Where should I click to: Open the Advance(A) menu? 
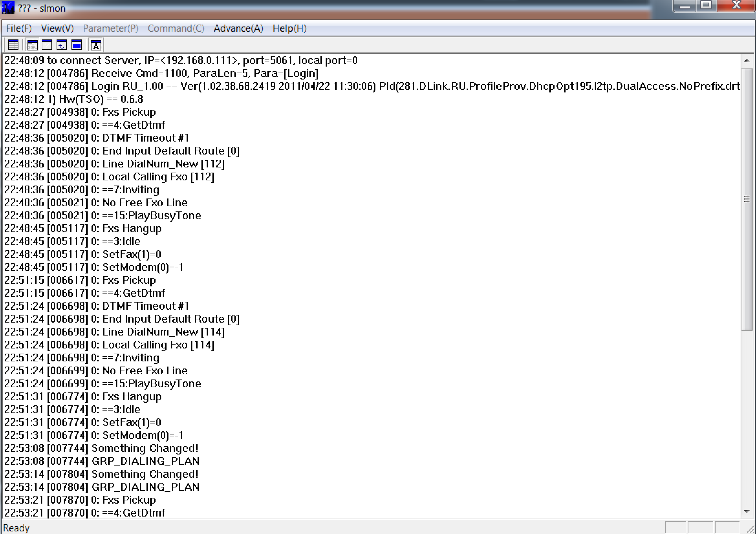[x=238, y=28]
